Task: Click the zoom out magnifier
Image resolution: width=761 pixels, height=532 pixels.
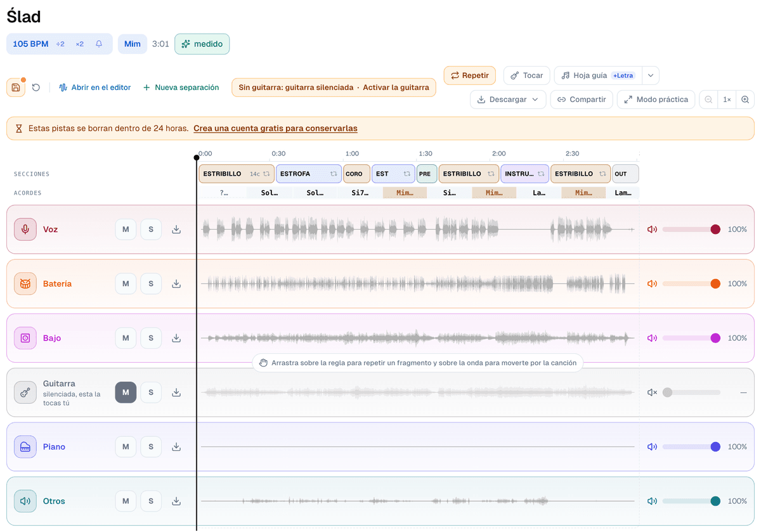Action: pos(708,100)
